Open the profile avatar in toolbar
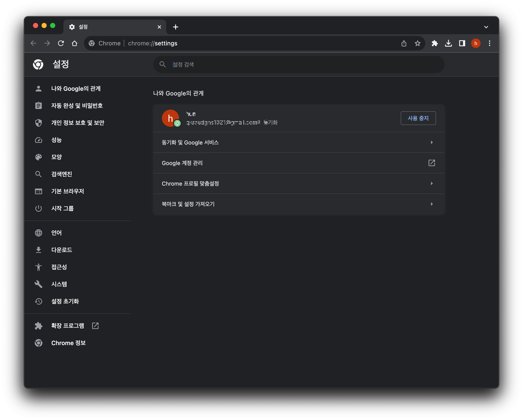The height and width of the screenshot is (420, 523). click(475, 43)
